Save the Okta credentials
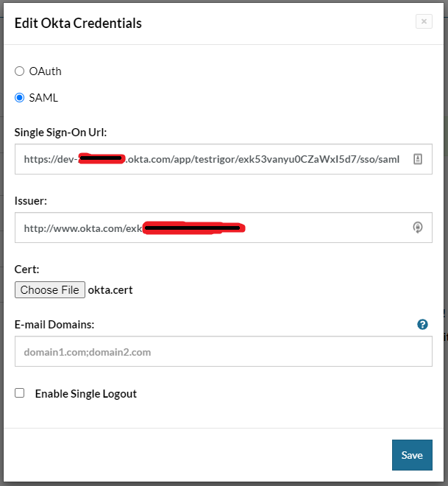 point(412,455)
